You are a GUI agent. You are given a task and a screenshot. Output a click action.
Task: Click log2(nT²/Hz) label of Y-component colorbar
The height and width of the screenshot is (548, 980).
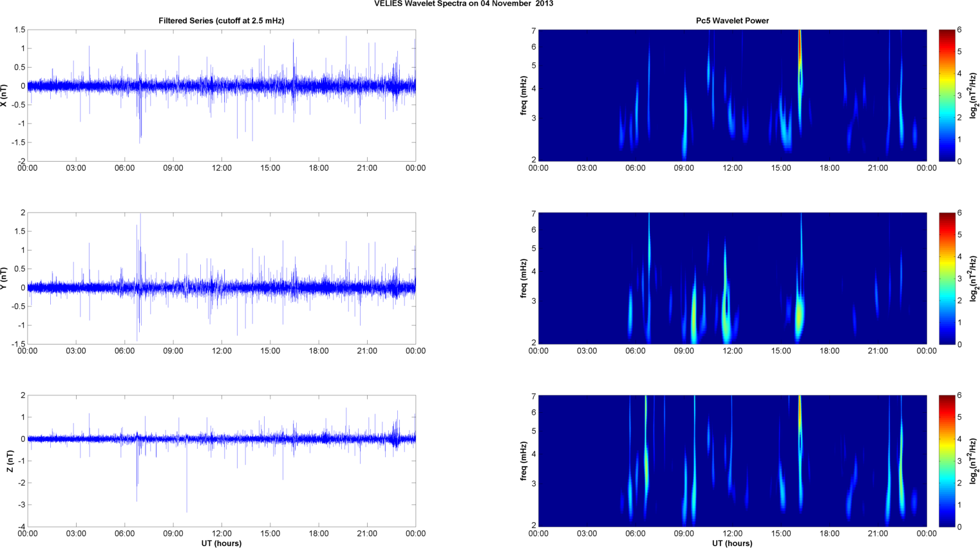[974, 278]
